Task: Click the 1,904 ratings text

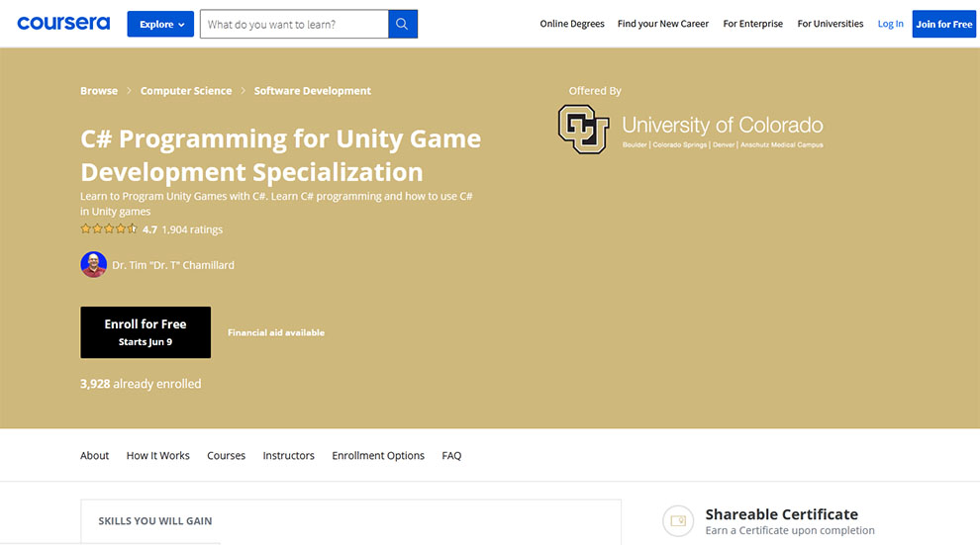Action: [x=192, y=229]
